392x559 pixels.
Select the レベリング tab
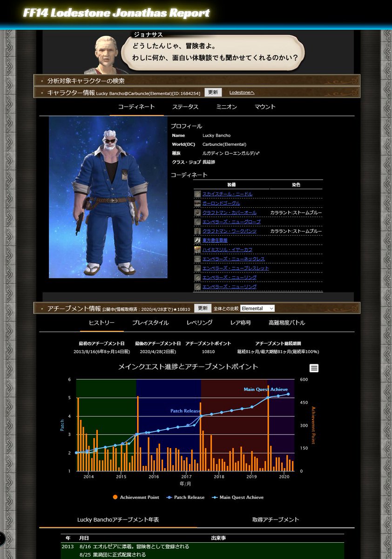[200, 322]
